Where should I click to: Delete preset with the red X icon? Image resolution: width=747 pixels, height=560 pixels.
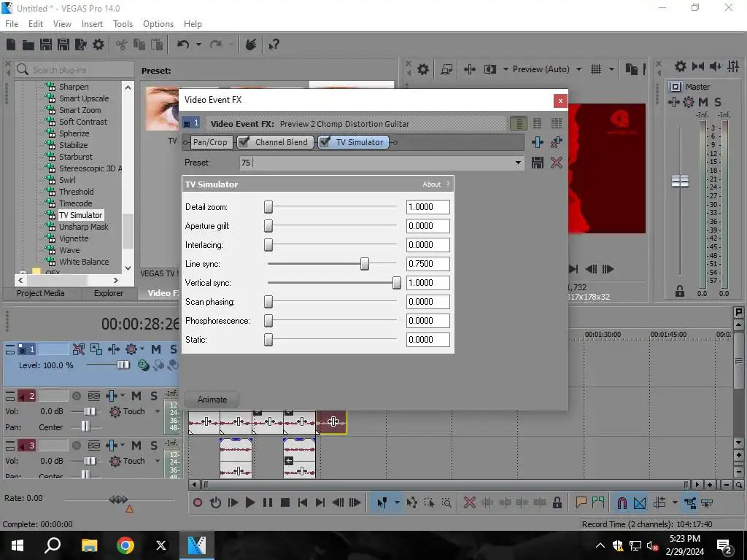click(557, 163)
